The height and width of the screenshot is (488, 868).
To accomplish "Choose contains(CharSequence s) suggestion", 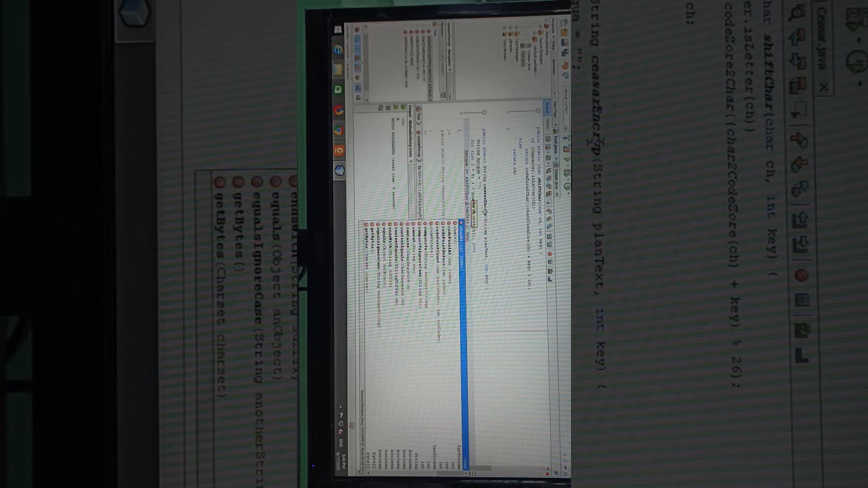I will (x=408, y=346).
